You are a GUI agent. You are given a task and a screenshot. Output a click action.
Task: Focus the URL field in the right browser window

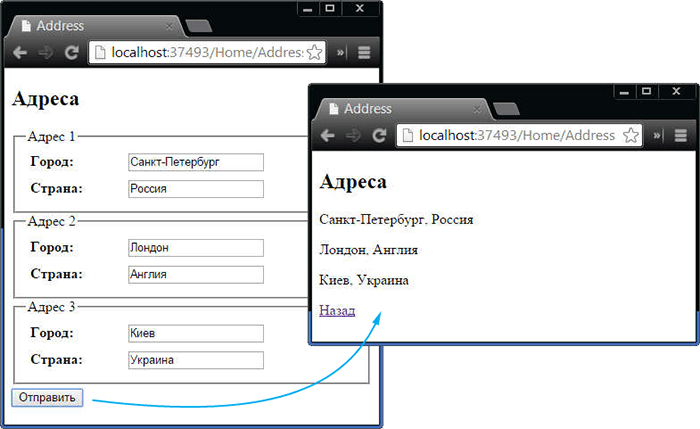519,135
